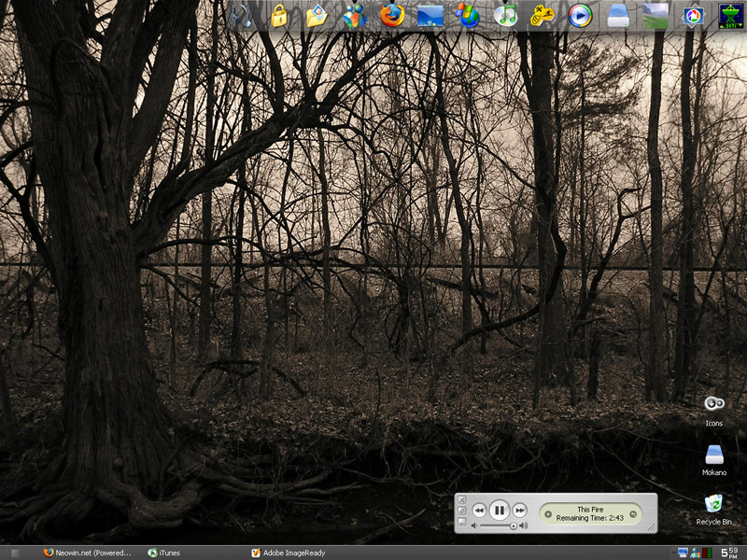747x560 pixels.
Task: Launch iTunes from the dock's green music icon
Action: [x=505, y=16]
